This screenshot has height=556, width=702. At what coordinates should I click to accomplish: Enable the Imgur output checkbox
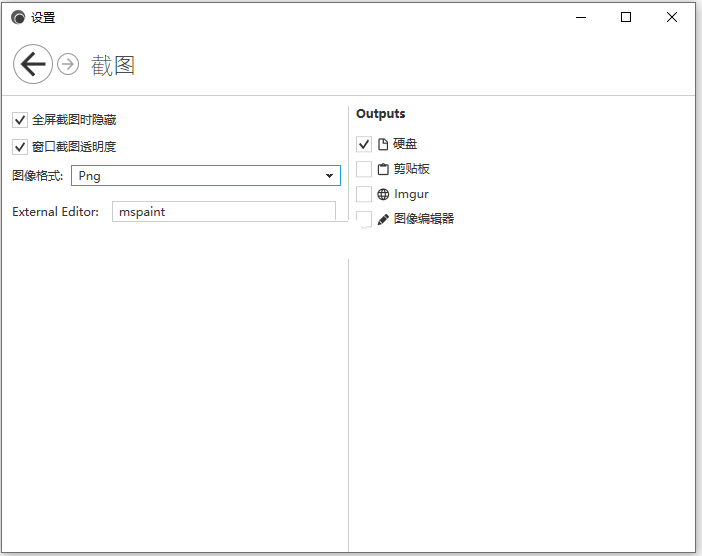pos(364,194)
